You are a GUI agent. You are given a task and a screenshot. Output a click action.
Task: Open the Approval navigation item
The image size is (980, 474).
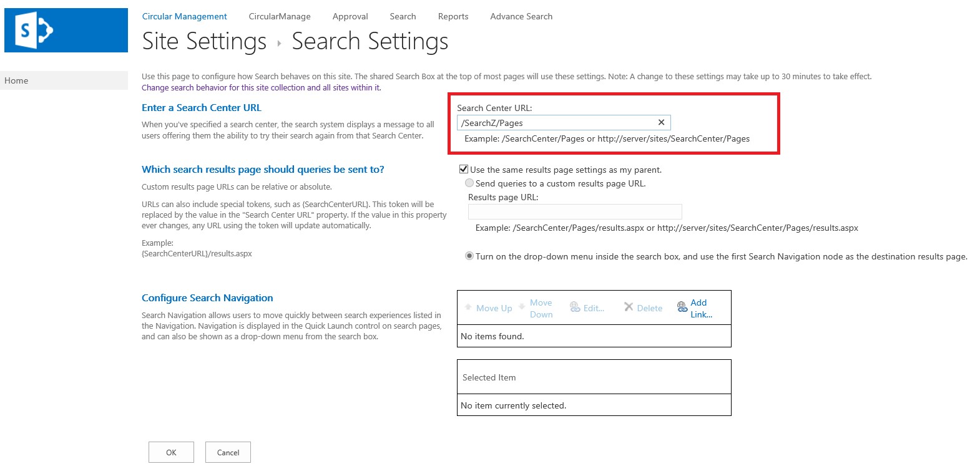(x=350, y=16)
